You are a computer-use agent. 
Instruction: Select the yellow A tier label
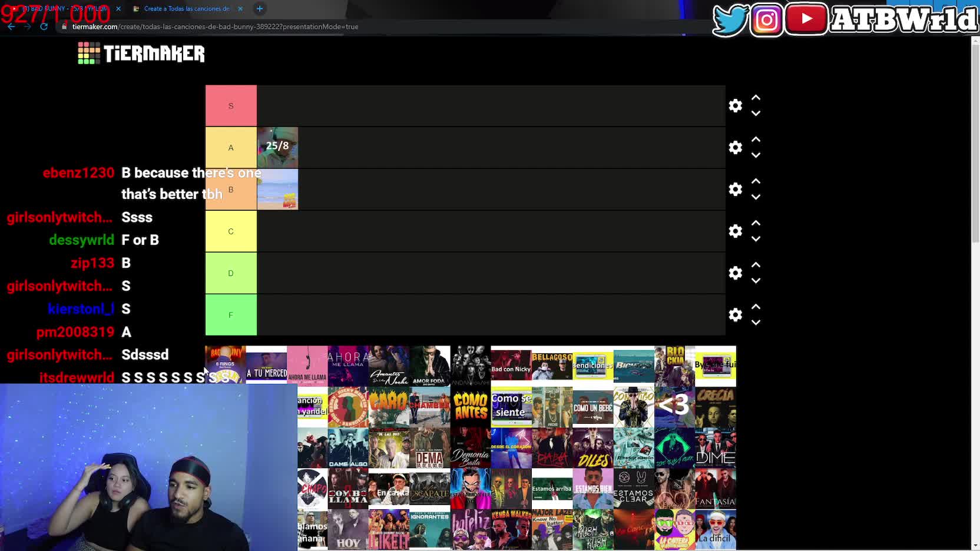coord(231,148)
